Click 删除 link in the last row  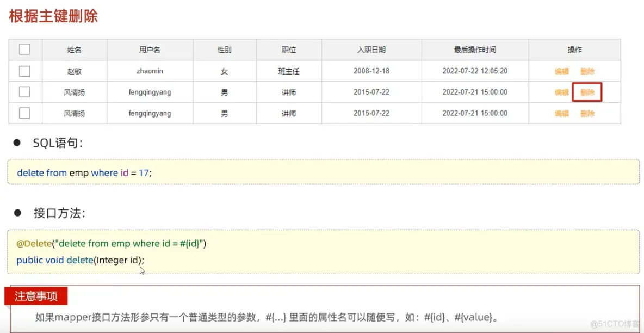[x=587, y=114]
